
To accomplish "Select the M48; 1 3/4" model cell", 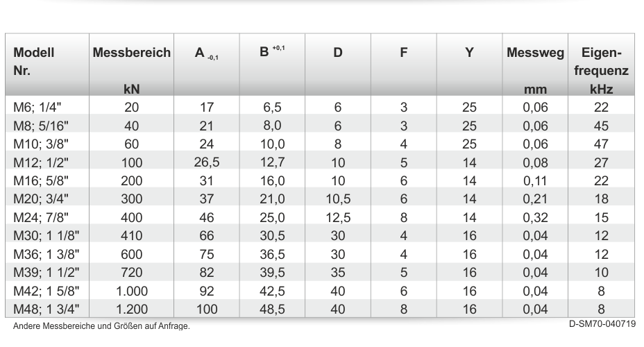I will tap(47, 309).
